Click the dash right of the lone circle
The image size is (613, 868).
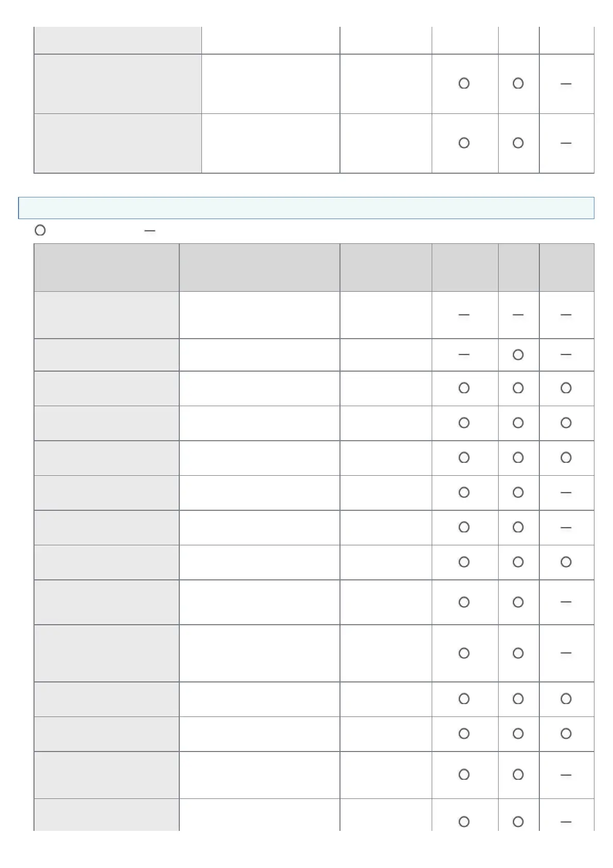(566, 355)
